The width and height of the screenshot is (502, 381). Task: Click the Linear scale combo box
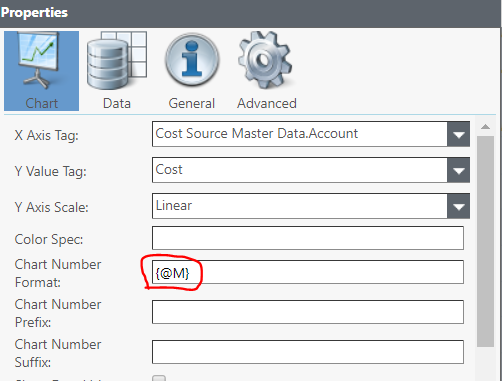[311, 206]
